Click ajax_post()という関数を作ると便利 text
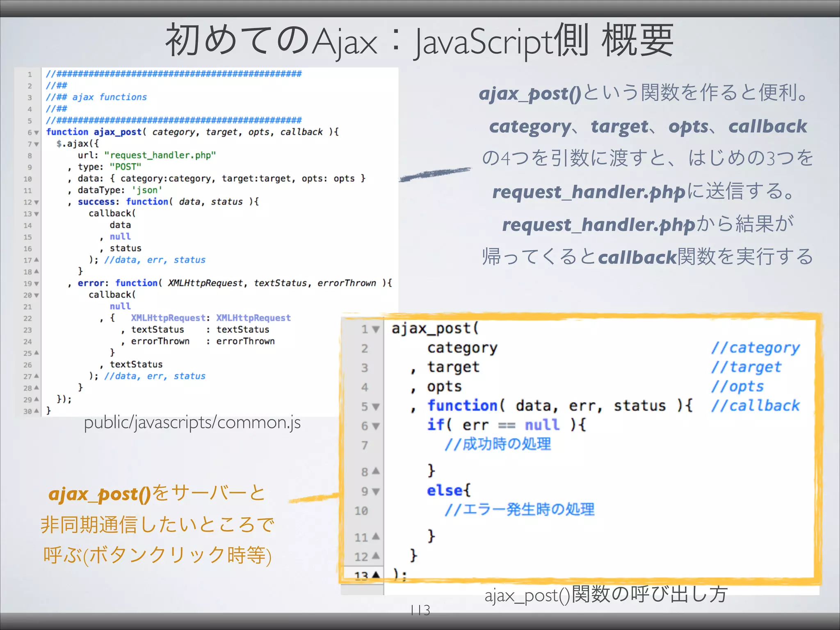The image size is (840, 630). pos(644,93)
